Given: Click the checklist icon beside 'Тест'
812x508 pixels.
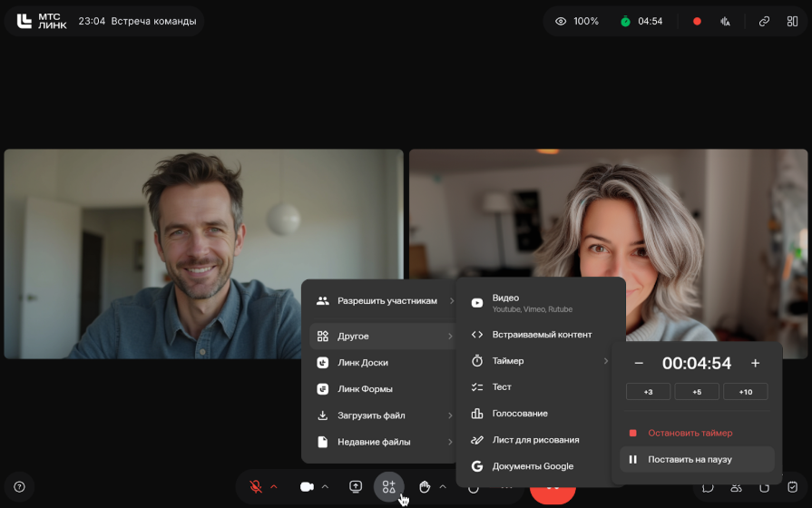Looking at the screenshot, I should [477, 386].
